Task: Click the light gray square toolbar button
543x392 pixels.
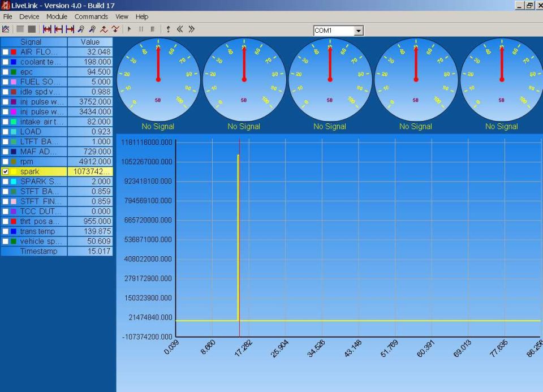Action: (x=20, y=29)
